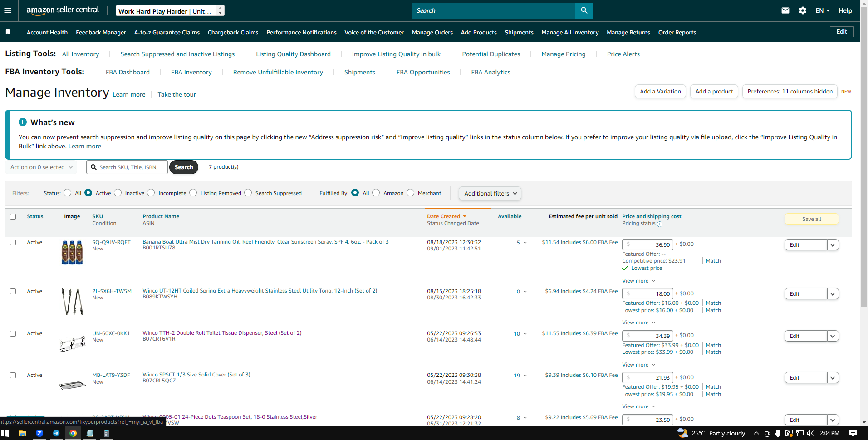868x440 pixels.
Task: Select Fulfilled By Amazon radio button
Action: (x=376, y=193)
